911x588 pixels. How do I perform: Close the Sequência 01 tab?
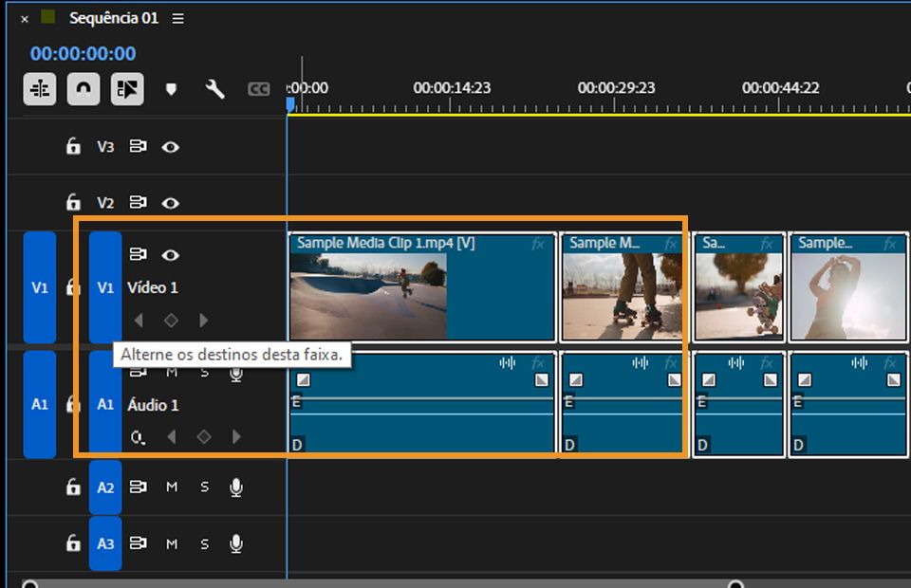click(x=25, y=19)
